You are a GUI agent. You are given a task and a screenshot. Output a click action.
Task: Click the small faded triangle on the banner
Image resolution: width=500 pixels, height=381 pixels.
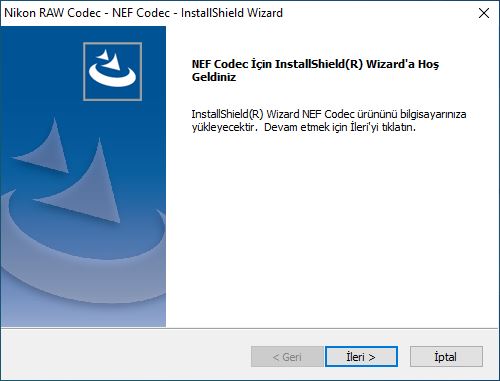coord(43,147)
